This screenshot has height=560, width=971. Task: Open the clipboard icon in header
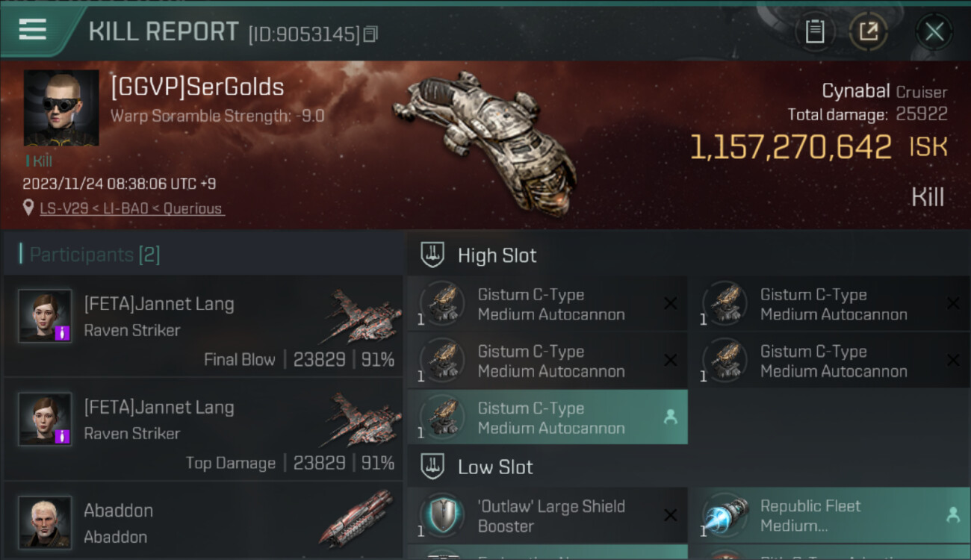point(815,31)
